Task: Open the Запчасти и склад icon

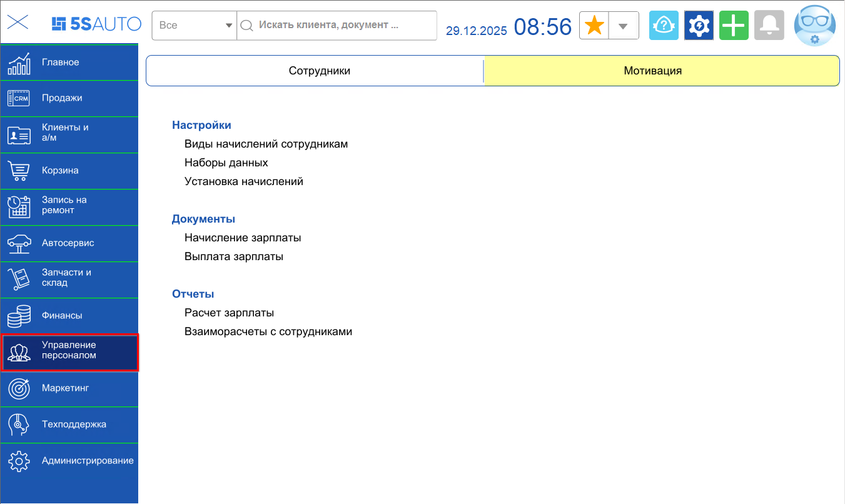Action: 18,280
